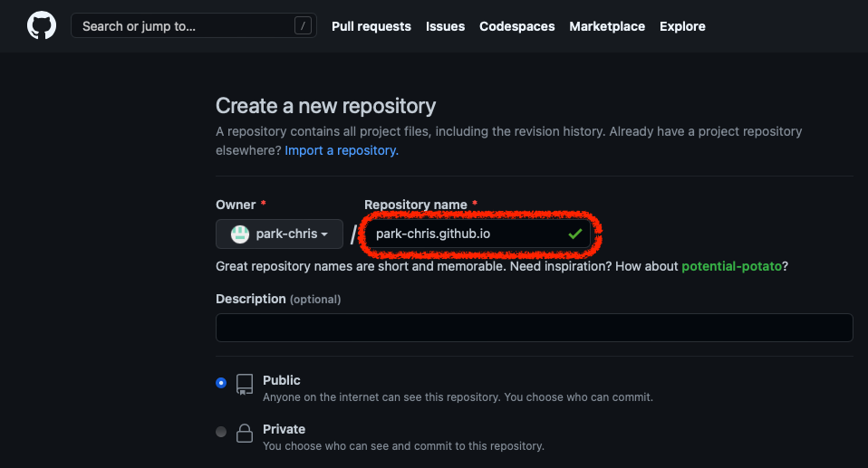This screenshot has height=468, width=868.
Task: Open the Owner park-chris dropdown
Action: pyautogui.click(x=280, y=234)
